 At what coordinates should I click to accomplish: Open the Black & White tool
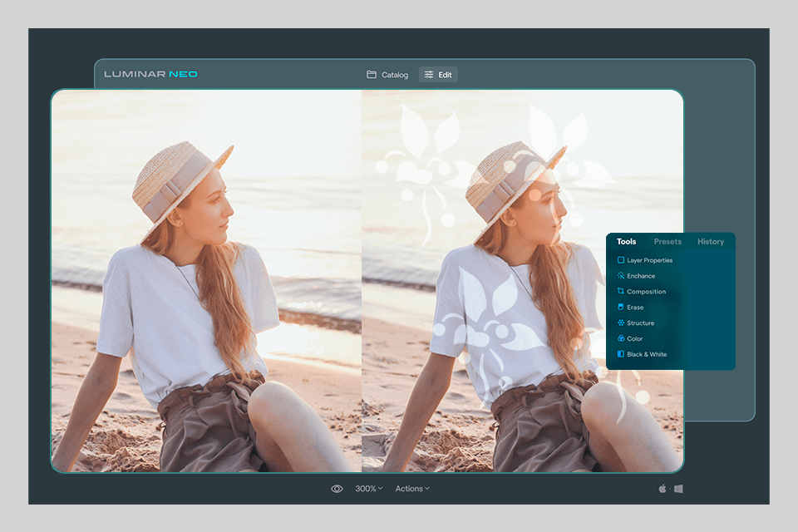pos(642,354)
